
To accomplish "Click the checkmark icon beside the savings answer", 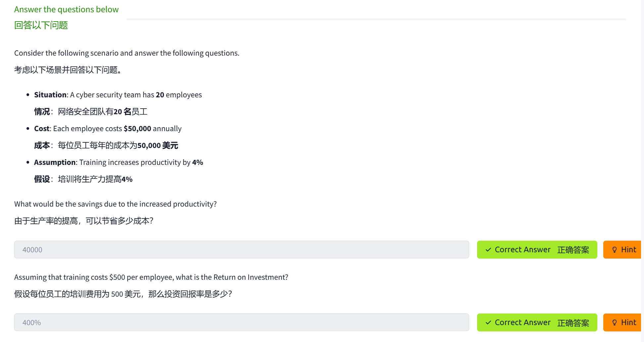I will click(488, 250).
